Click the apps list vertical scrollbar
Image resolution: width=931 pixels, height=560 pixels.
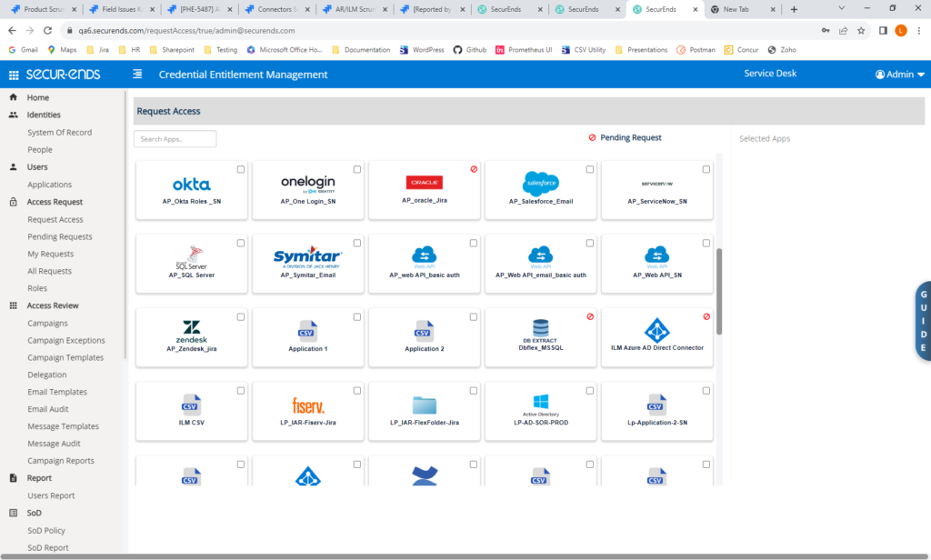(x=719, y=291)
